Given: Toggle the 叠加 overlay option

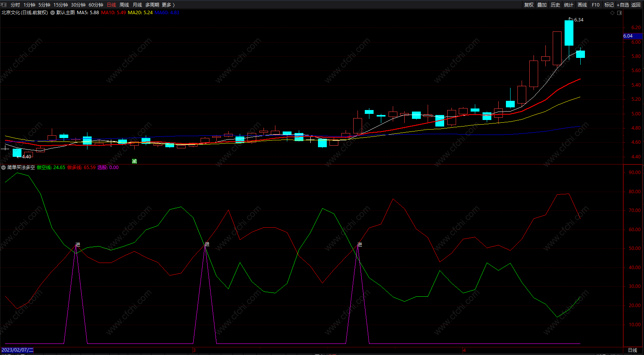Looking at the screenshot, I should tap(542, 5).
